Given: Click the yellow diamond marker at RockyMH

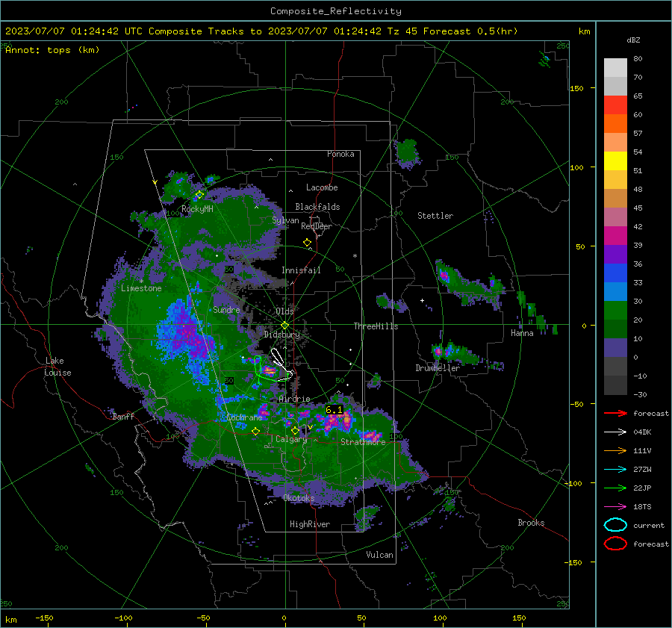Looking at the screenshot, I should coord(199,195).
